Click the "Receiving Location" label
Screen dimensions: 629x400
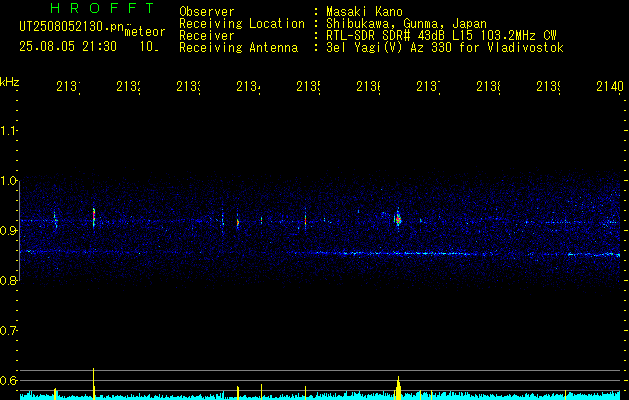pyautogui.click(x=242, y=24)
